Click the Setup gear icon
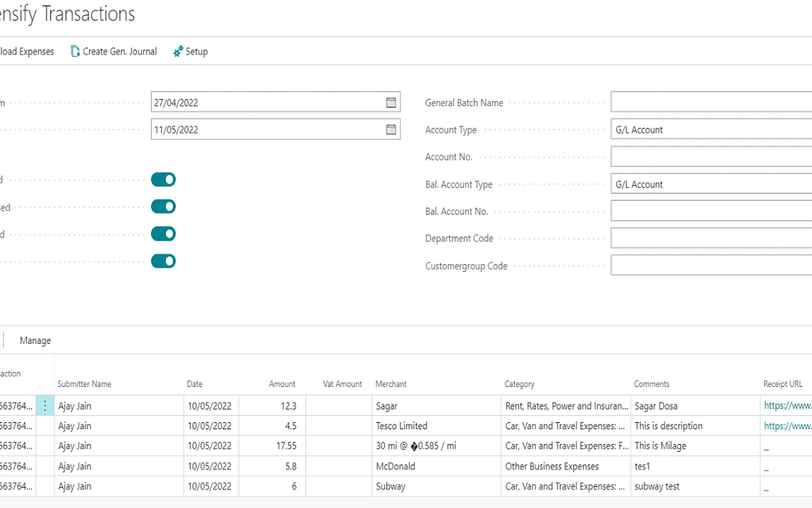 (x=178, y=51)
